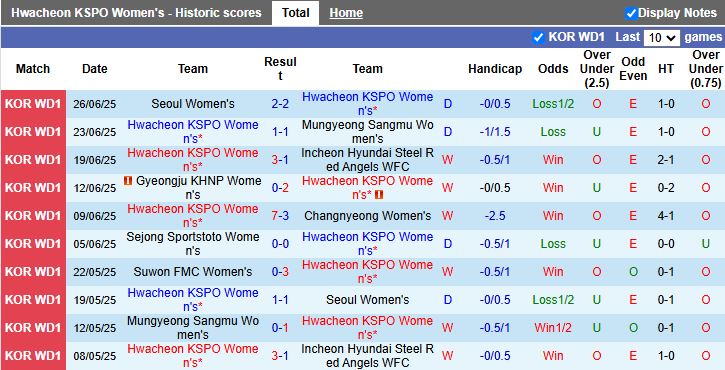The height and width of the screenshot is (370, 725).
Task: Click the Hwacheon KSPO Women's Historic scores title
Action: pos(136,13)
